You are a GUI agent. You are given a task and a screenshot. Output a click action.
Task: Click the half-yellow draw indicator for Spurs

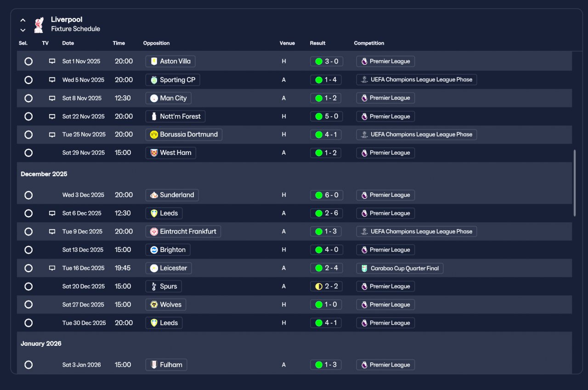[x=319, y=287]
